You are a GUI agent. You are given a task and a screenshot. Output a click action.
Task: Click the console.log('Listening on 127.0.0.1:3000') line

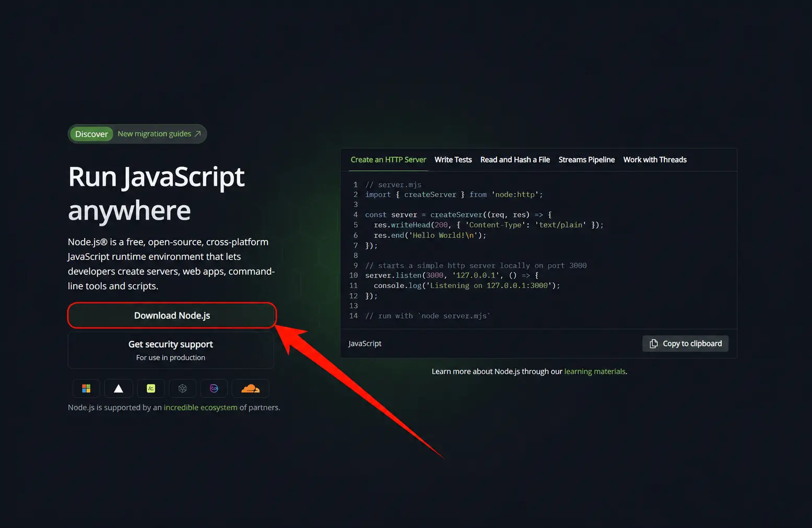[x=467, y=285]
